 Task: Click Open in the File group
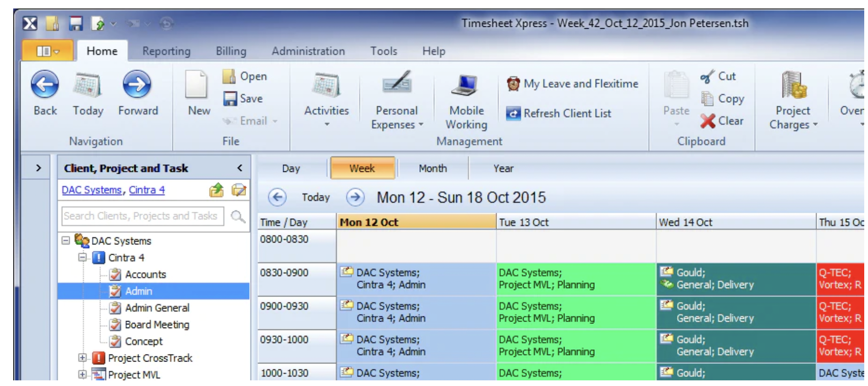click(245, 76)
